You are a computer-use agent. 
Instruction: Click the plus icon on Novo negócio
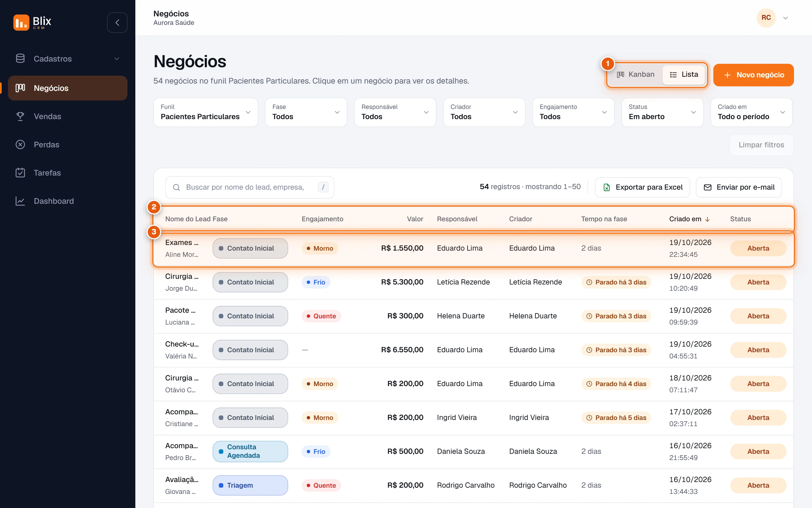pos(727,75)
